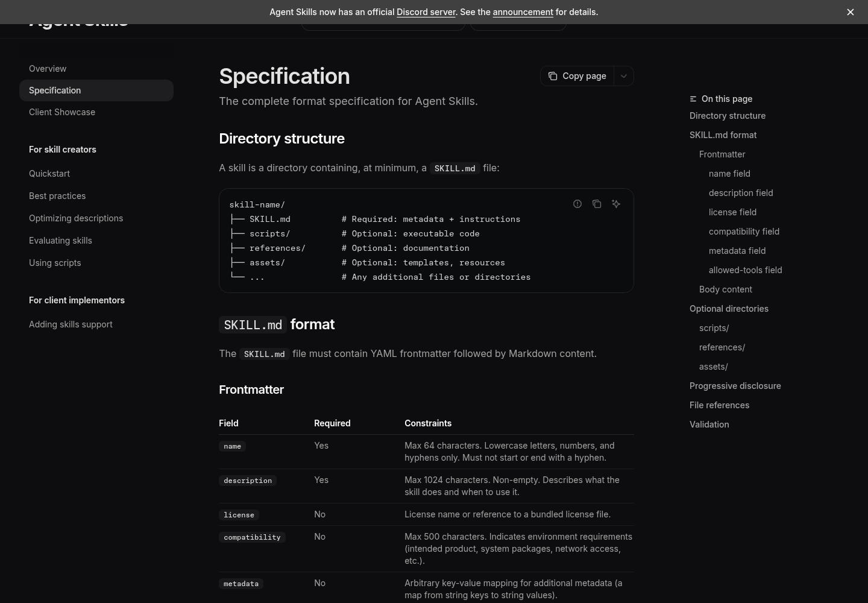Jump to File references section
Image resolution: width=868 pixels, height=603 pixels.
click(x=719, y=405)
